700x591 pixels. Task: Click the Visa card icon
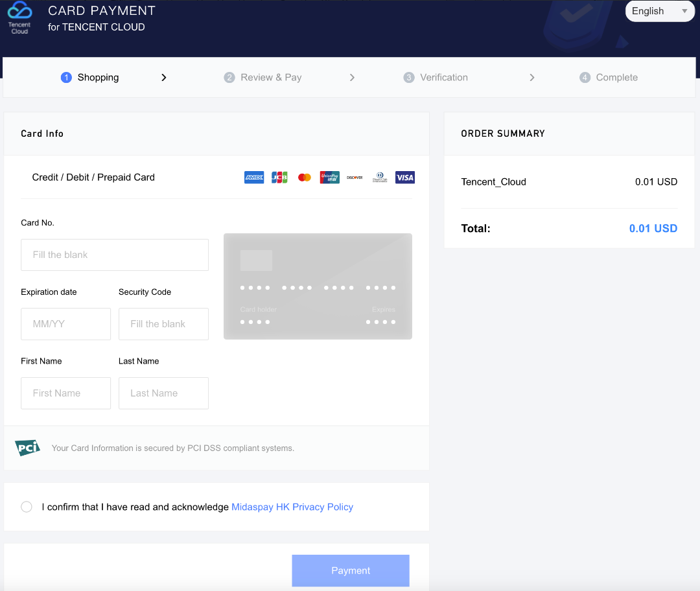click(x=405, y=178)
